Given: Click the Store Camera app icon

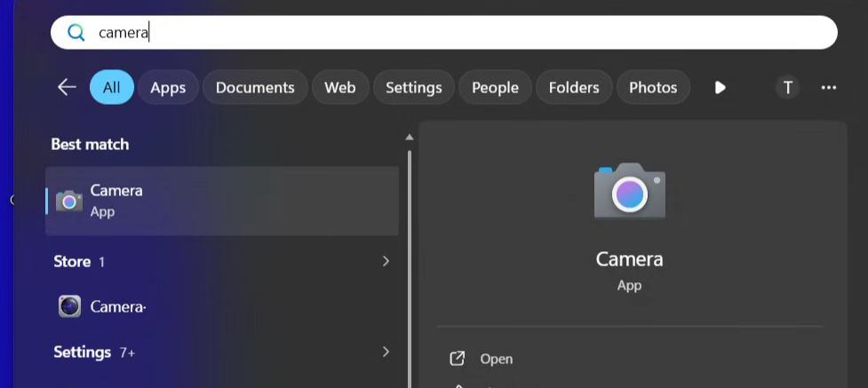Looking at the screenshot, I should pyautogui.click(x=70, y=306).
